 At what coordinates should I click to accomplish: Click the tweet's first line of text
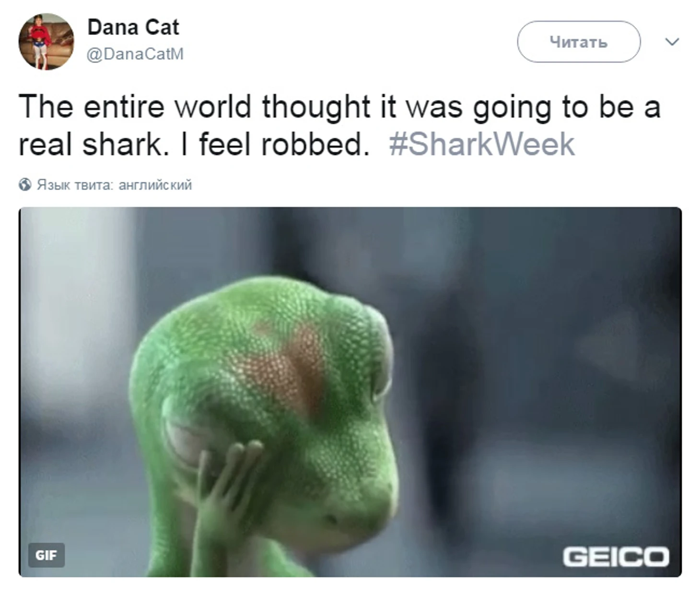[x=339, y=106]
